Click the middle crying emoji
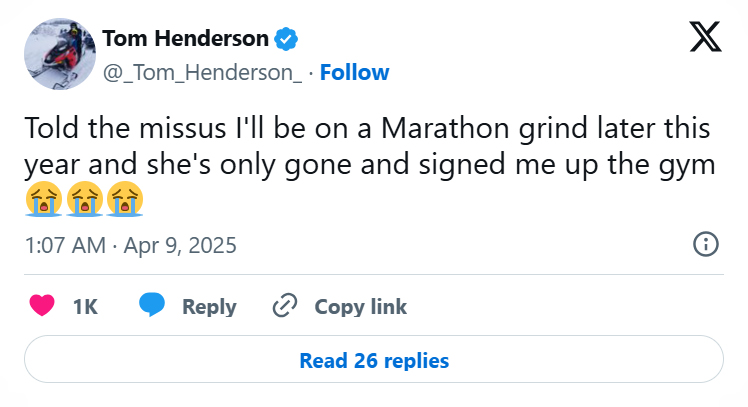Image resolution: width=748 pixels, height=407 pixels. (x=83, y=201)
